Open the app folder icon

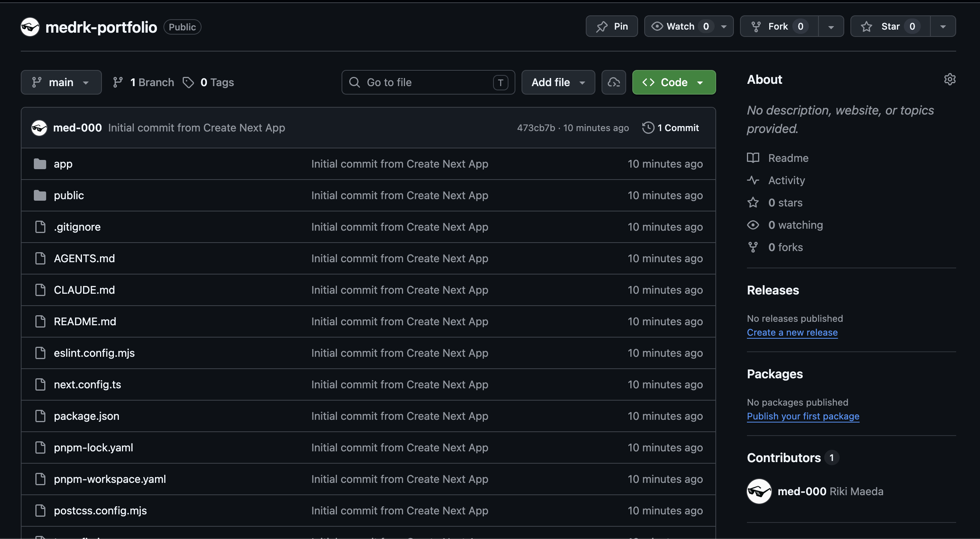tap(40, 164)
